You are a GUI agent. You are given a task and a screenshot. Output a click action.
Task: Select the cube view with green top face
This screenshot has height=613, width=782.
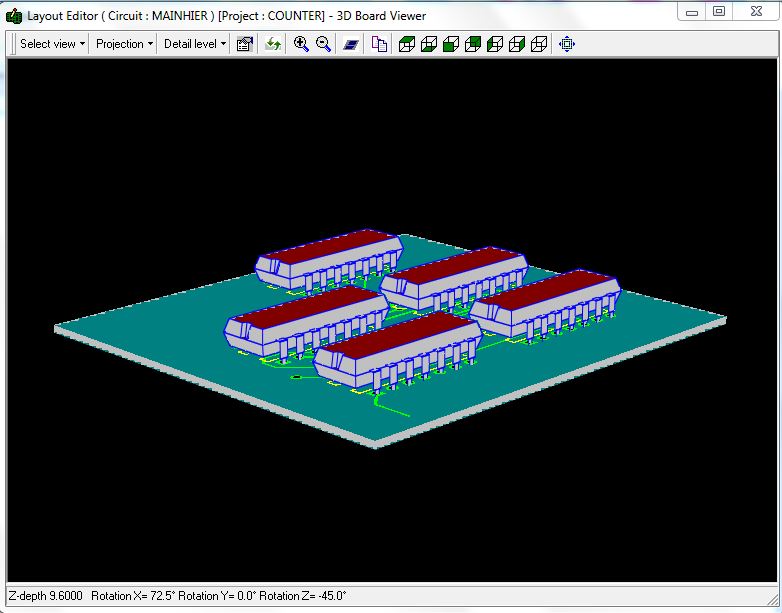click(407, 44)
